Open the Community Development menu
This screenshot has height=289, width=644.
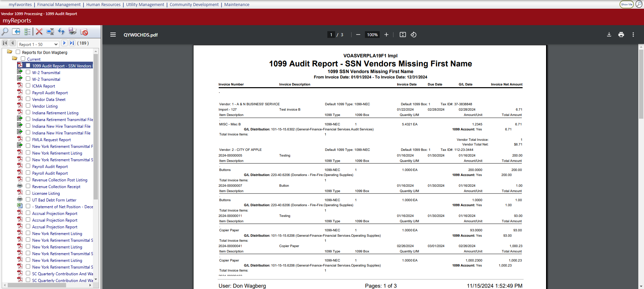coord(194,4)
